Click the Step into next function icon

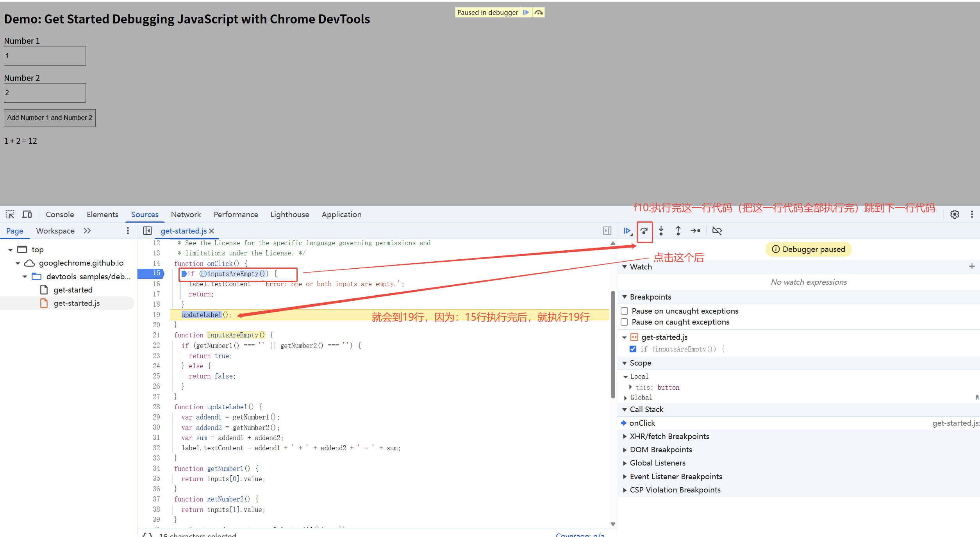(x=661, y=231)
